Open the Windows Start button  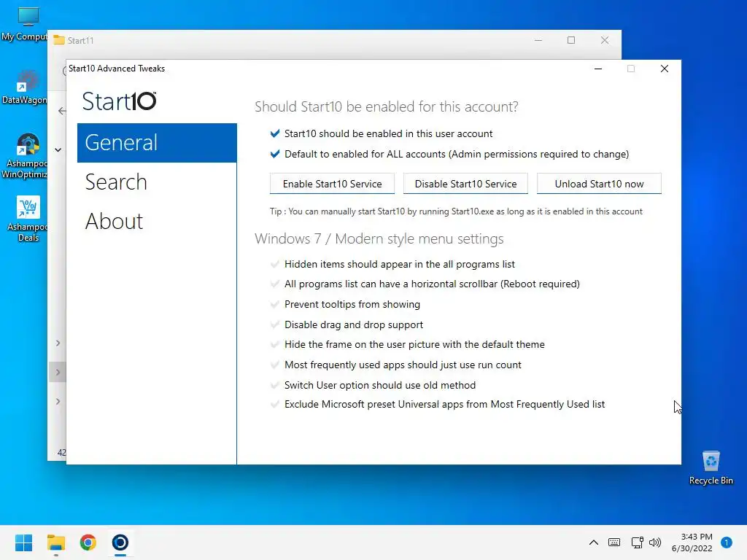(23, 542)
